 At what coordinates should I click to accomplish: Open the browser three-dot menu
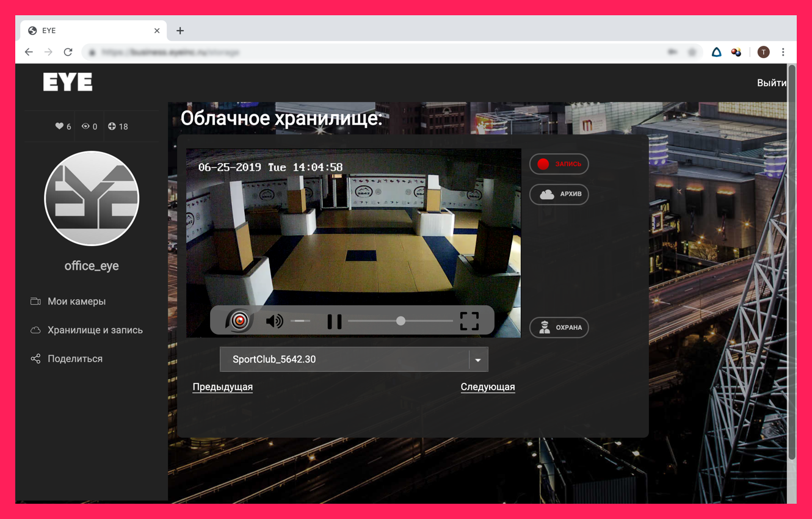[783, 53]
